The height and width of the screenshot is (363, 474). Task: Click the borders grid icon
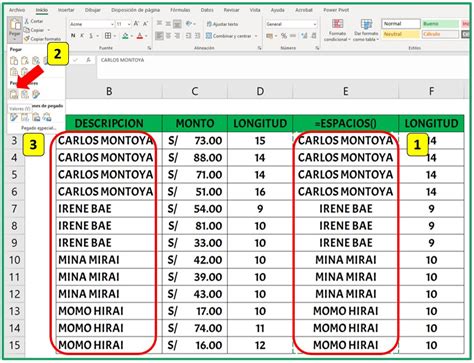pyautogui.click(x=108, y=36)
